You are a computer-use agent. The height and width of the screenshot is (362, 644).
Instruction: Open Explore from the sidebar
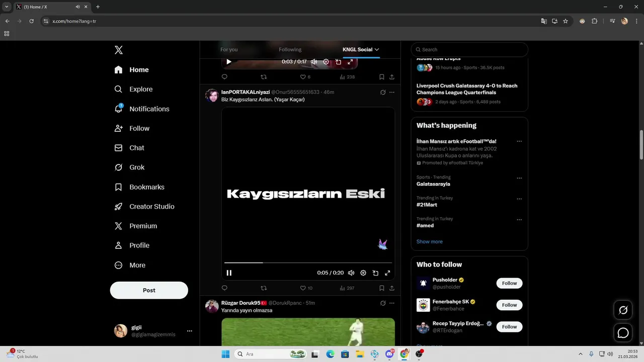[x=134, y=89]
